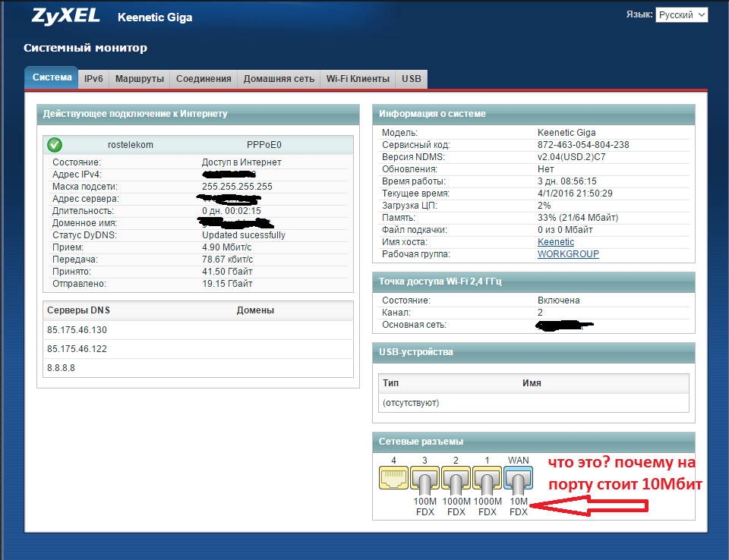
Task: Click the Информация о системе panel header
Action: pyautogui.click(x=534, y=115)
